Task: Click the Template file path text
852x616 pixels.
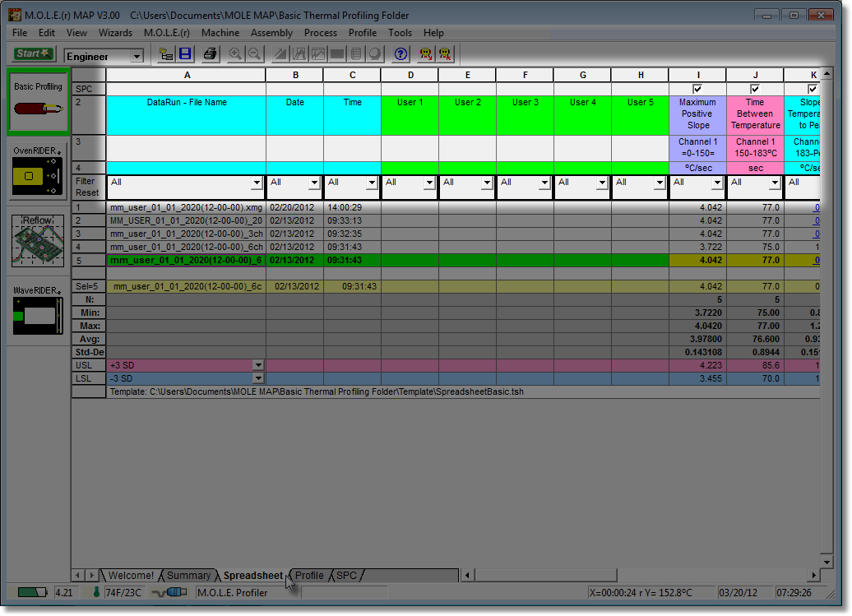Action: (317, 391)
